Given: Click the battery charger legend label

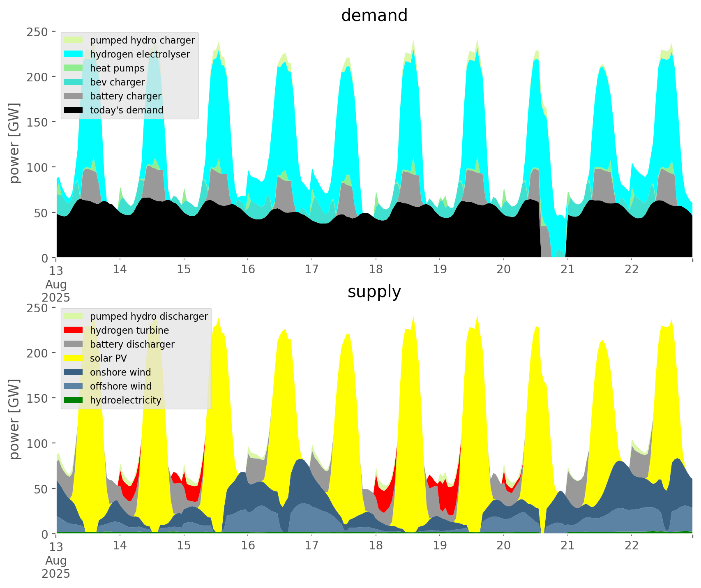Looking at the screenshot, I should pos(125,96).
